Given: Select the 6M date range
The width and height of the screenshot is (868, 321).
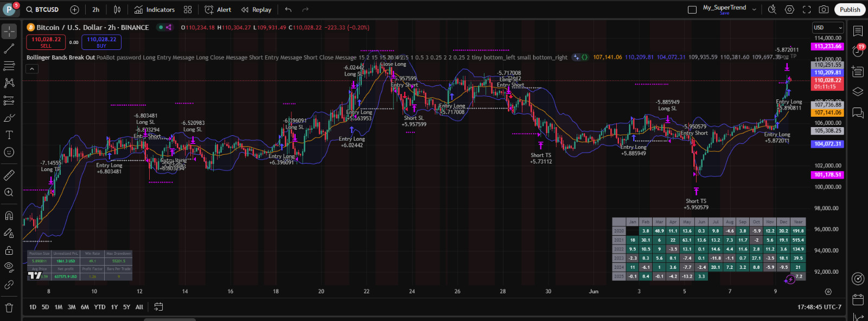Looking at the screenshot, I should click(x=85, y=307).
